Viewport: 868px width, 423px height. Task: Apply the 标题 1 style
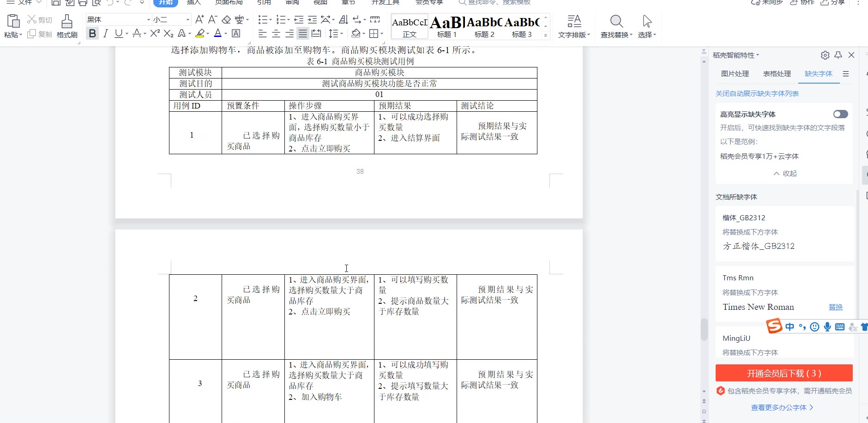point(447,26)
